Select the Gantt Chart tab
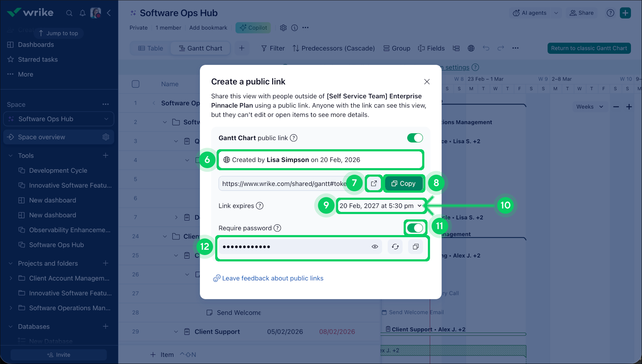This screenshot has width=642, height=364. (200, 48)
